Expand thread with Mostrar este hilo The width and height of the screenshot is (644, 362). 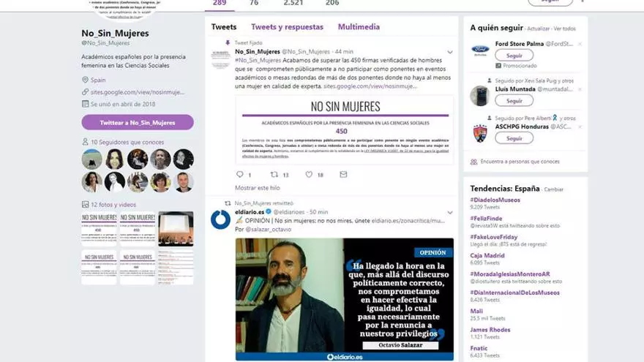(x=257, y=188)
